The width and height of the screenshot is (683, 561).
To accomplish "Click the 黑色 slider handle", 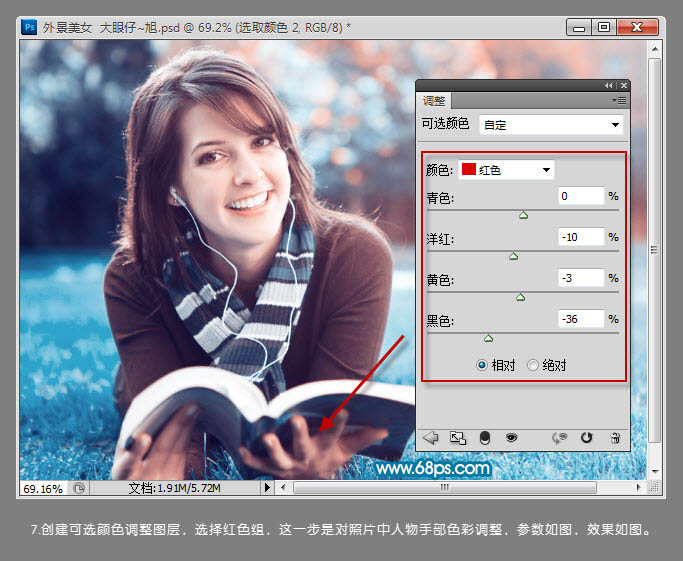I will click(x=488, y=338).
